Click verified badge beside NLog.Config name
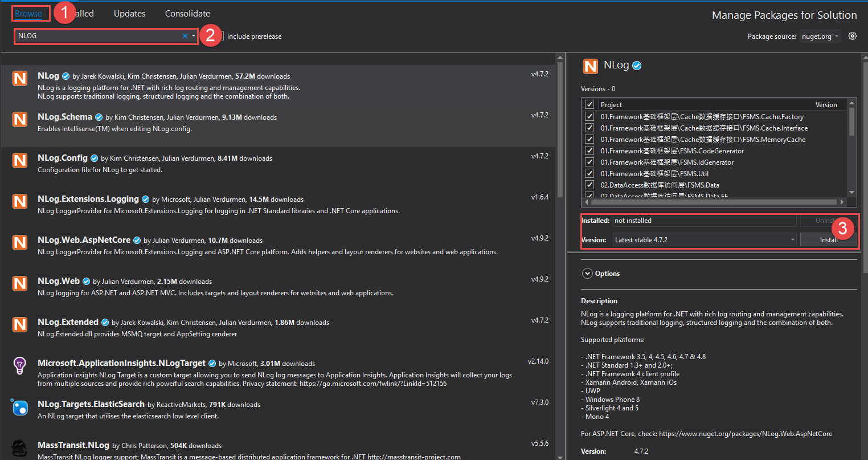 pyautogui.click(x=94, y=158)
